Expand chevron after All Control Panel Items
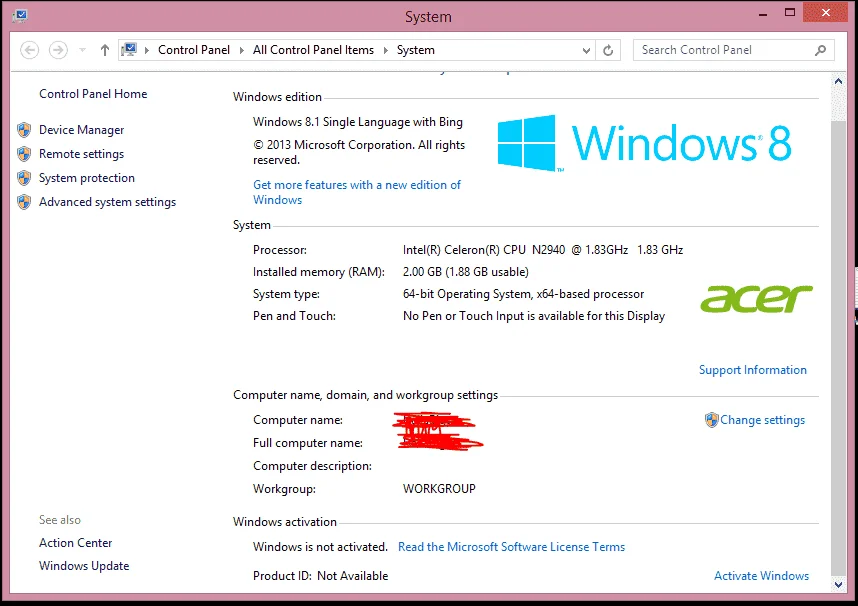858x606 pixels. click(x=385, y=50)
